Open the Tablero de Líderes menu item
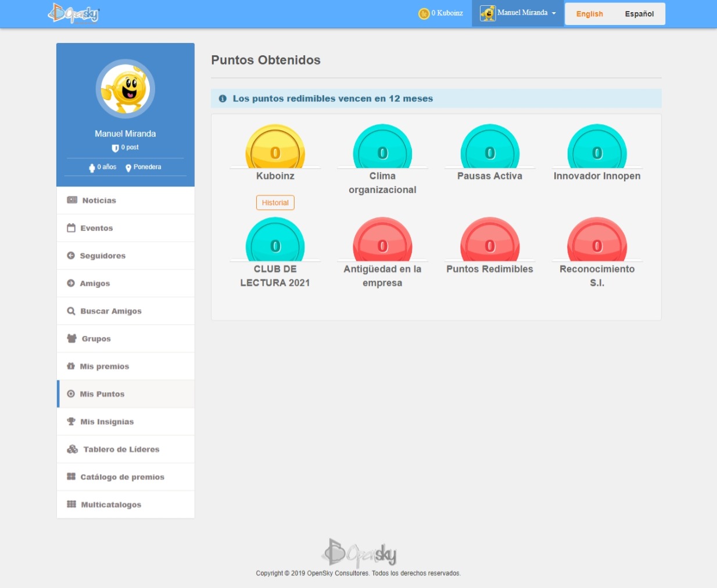The image size is (717, 588). 126,450
